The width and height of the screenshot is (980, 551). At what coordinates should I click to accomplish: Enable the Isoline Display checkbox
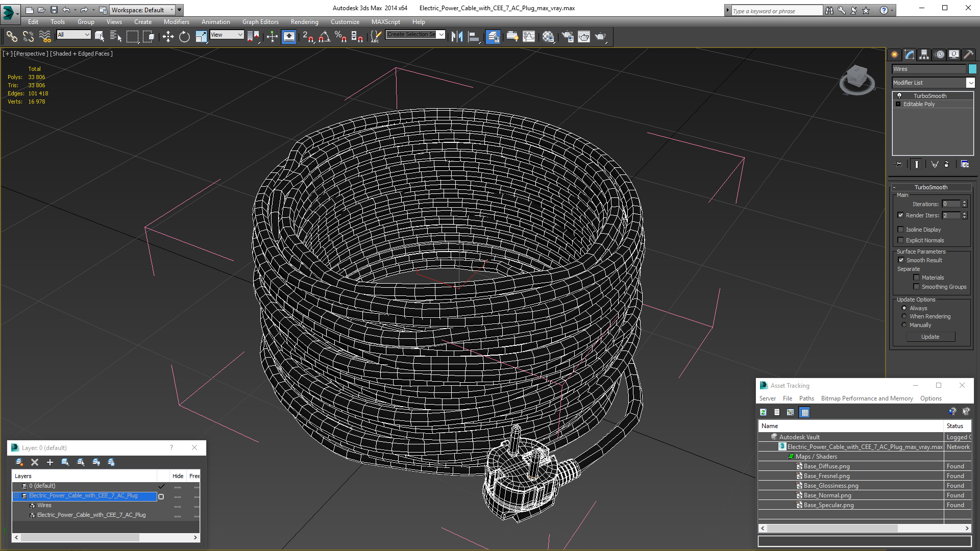point(901,230)
